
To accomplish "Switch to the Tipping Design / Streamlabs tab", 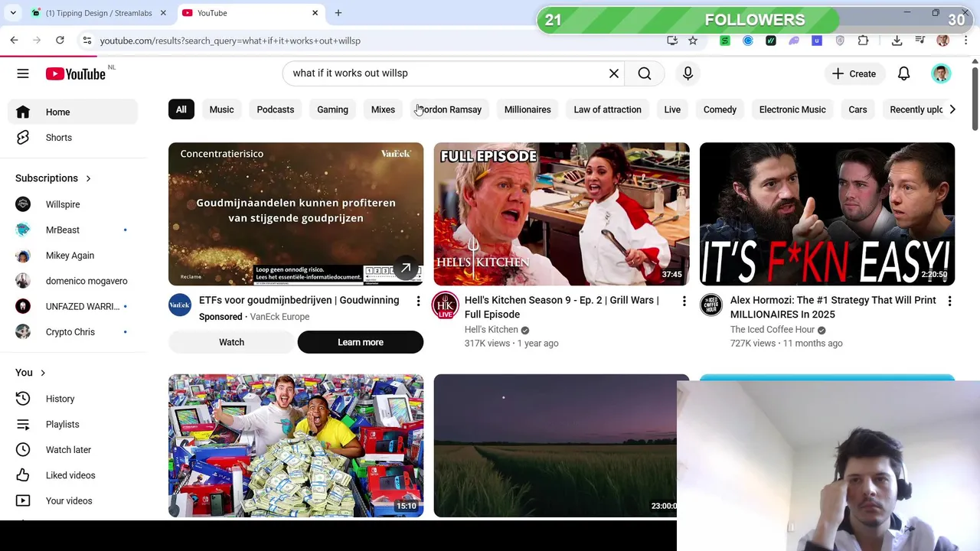I will tap(98, 13).
